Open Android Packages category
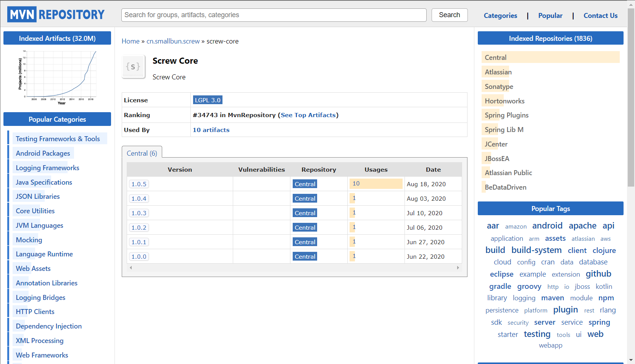The height and width of the screenshot is (364, 635). tap(43, 153)
